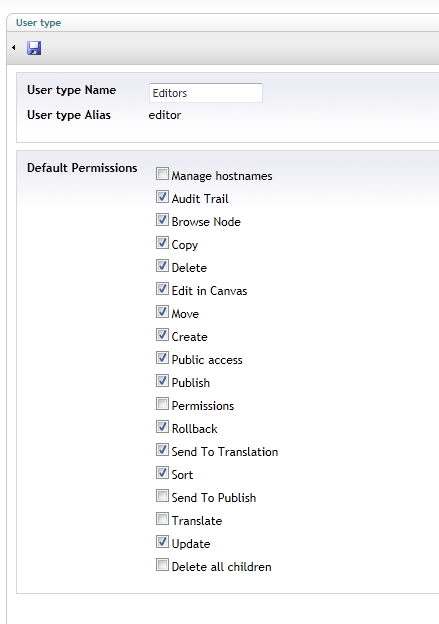Uncheck Edit in Canvas

coord(162,289)
